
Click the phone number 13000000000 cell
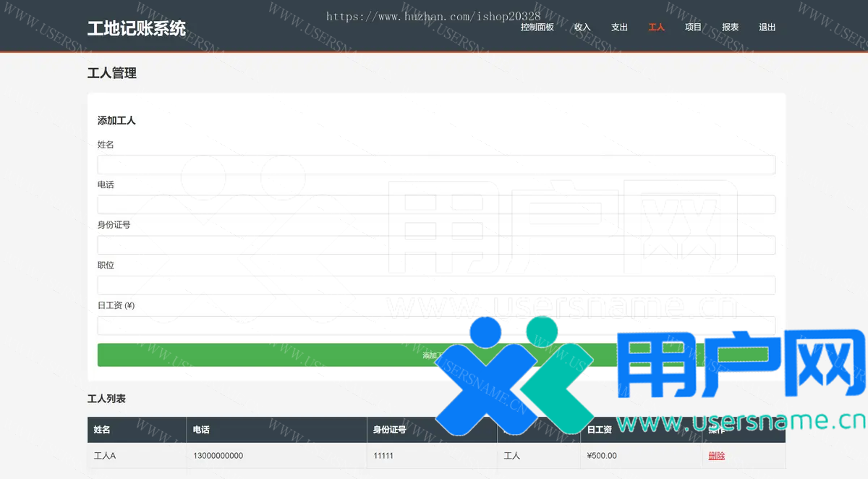[218, 456]
